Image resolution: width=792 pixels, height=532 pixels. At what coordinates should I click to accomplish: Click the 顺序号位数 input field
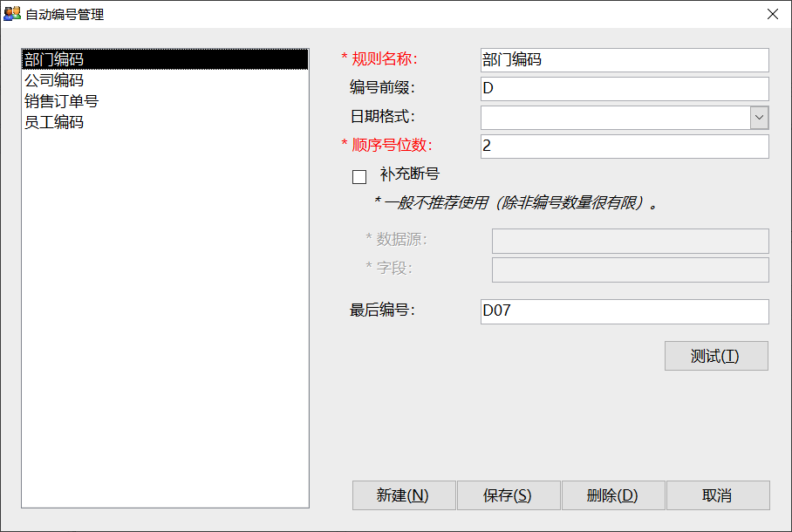coord(625,147)
